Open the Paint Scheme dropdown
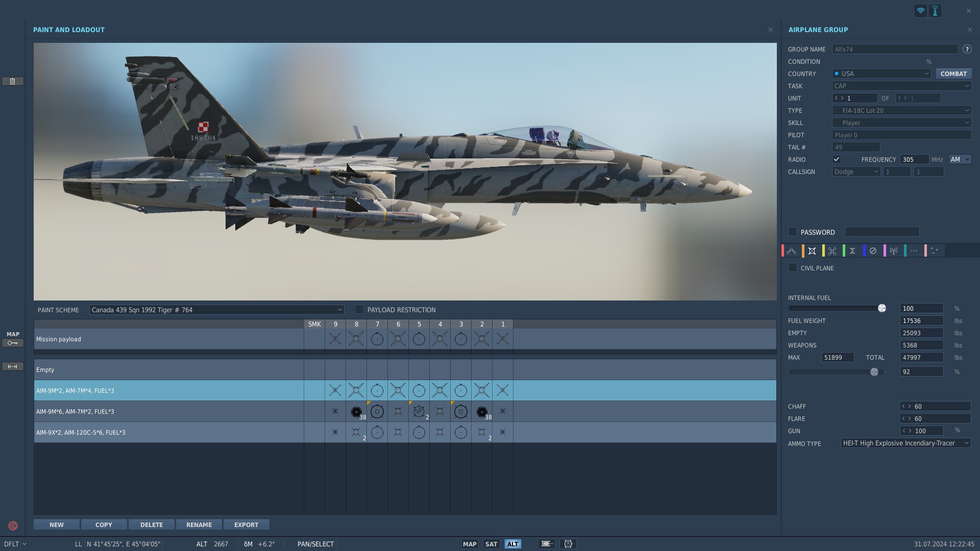The height and width of the screenshot is (551, 980). [216, 310]
